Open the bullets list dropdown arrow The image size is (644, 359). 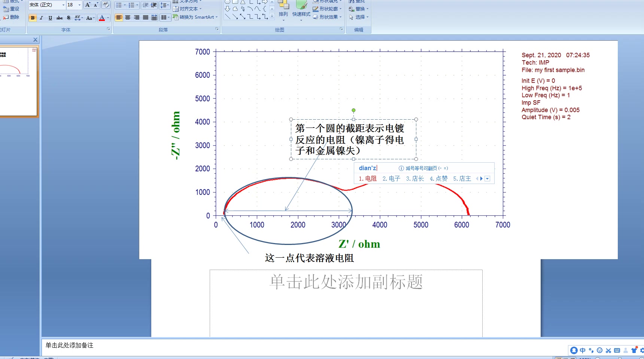tap(125, 5)
